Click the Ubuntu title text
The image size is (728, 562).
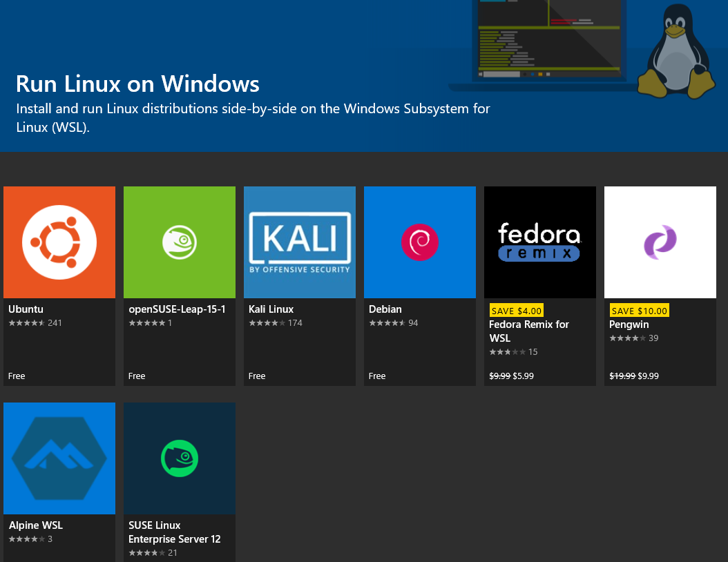tap(26, 309)
